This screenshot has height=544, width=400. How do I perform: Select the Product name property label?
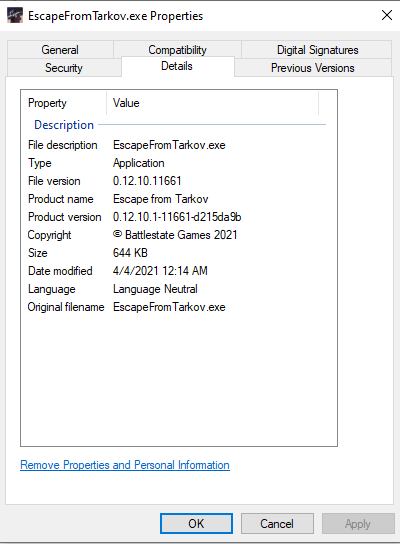(61, 199)
